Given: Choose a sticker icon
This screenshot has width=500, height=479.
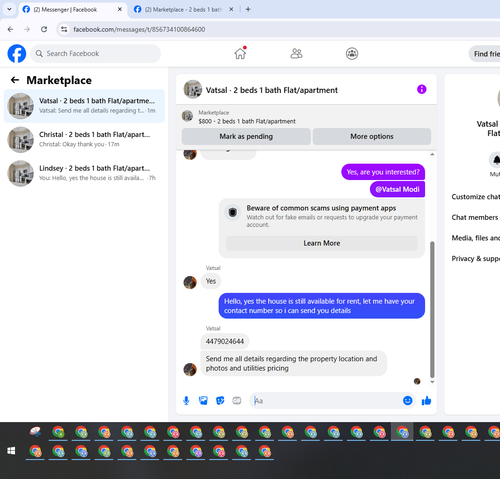Looking at the screenshot, I should point(220,401).
